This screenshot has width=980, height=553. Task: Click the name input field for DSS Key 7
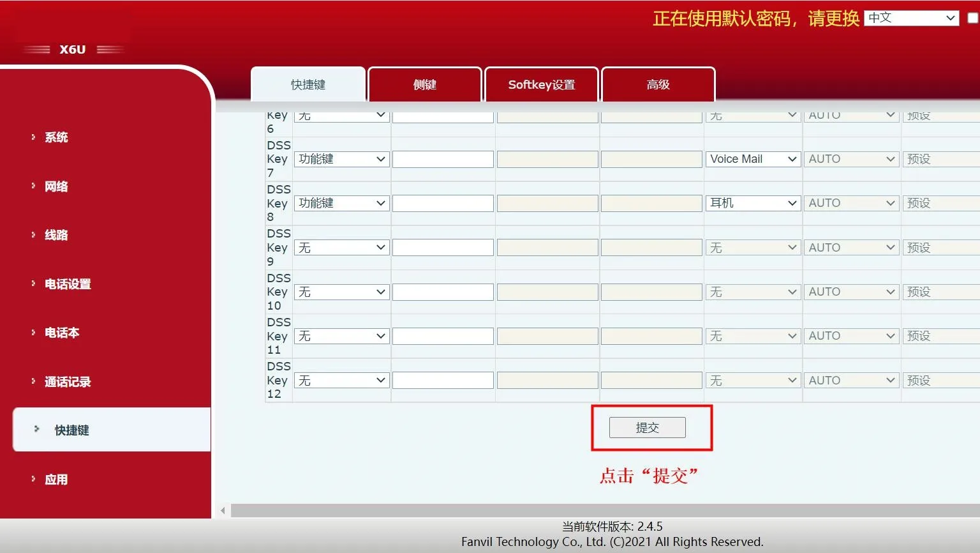[x=443, y=158]
